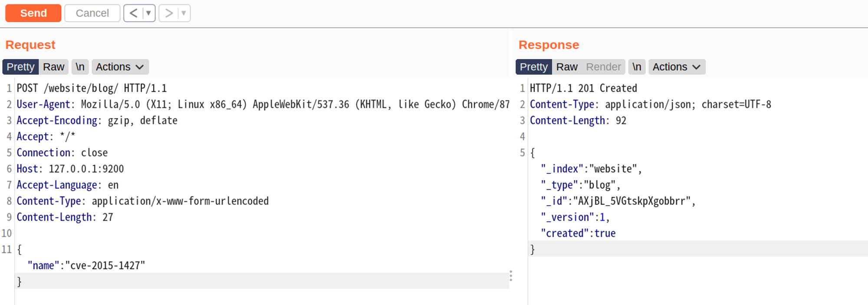Viewport: 868px width, 305px height.
Task: Open the Request Actions dropdown
Action: point(120,67)
